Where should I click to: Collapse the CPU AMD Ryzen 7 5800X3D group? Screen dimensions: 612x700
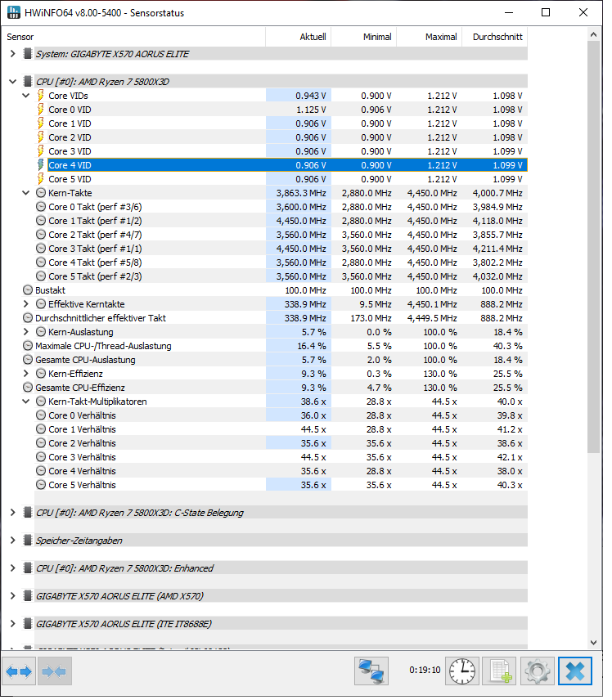click(13, 82)
